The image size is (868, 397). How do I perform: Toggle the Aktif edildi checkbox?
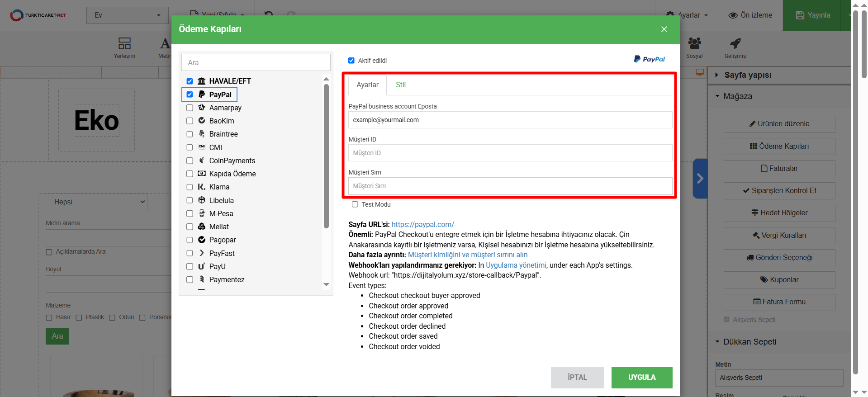click(351, 61)
